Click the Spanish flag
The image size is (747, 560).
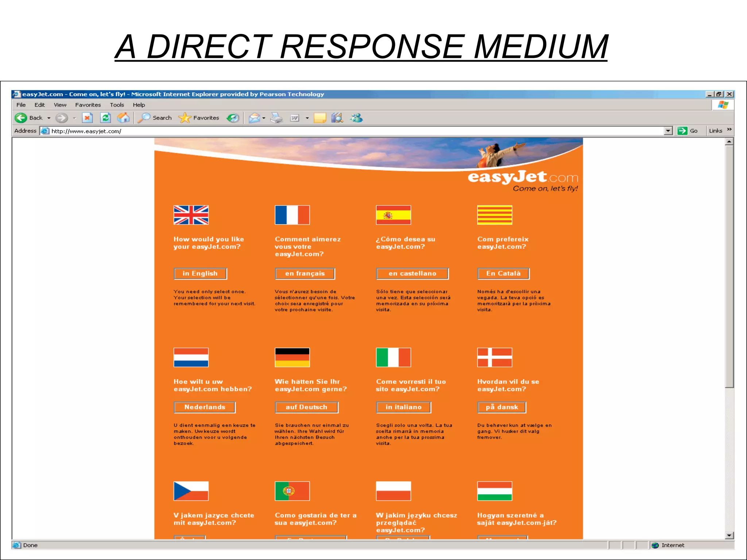[394, 215]
